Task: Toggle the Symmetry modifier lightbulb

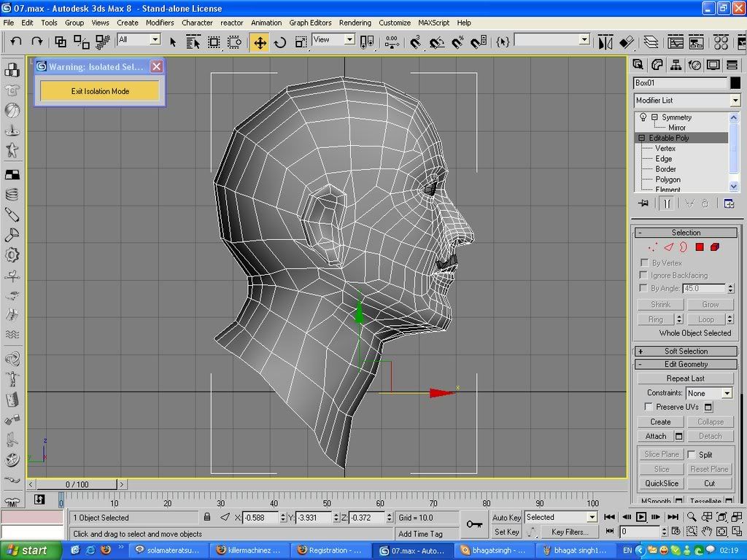Action: tap(643, 117)
